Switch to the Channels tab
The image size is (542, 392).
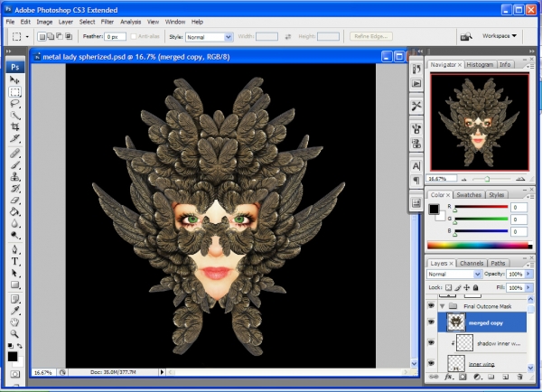click(472, 263)
